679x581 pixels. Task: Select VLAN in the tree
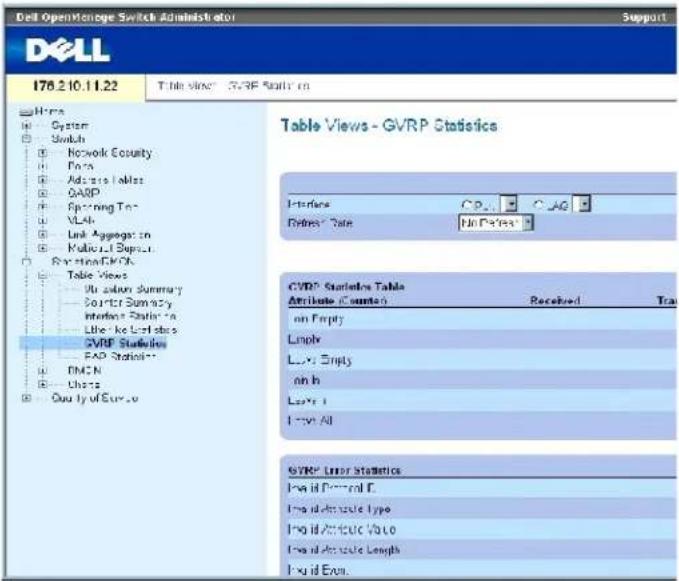click(81, 220)
